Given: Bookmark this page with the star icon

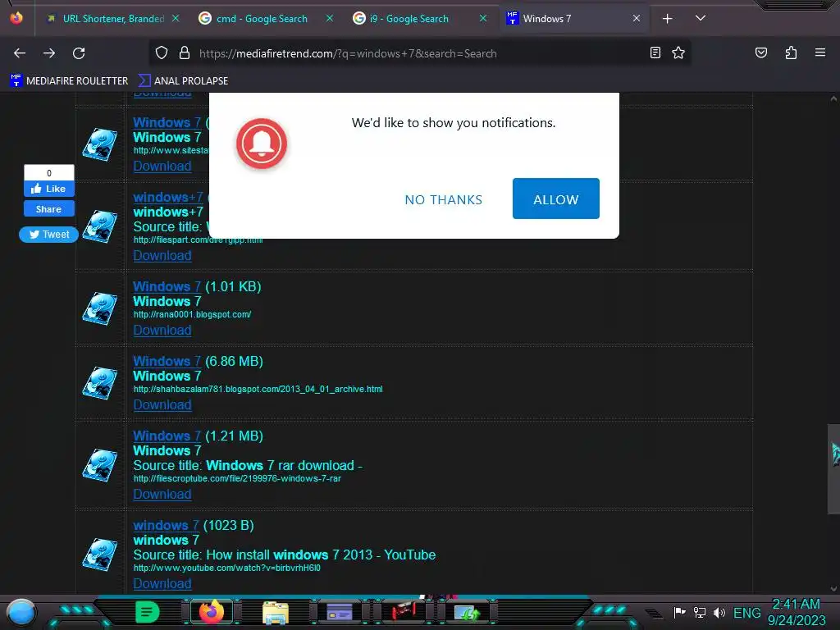Looking at the screenshot, I should pyautogui.click(x=678, y=52).
